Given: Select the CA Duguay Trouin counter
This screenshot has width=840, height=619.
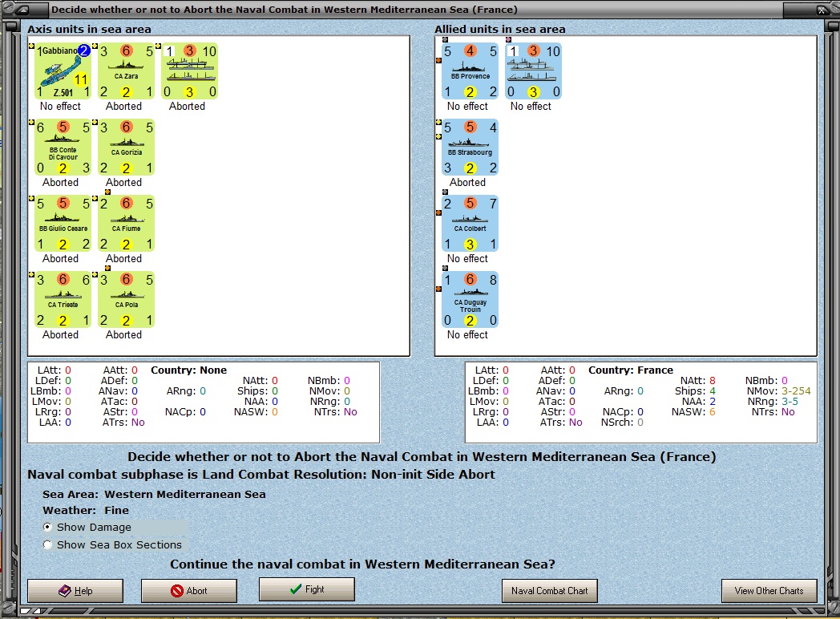Looking at the screenshot, I should (x=470, y=300).
